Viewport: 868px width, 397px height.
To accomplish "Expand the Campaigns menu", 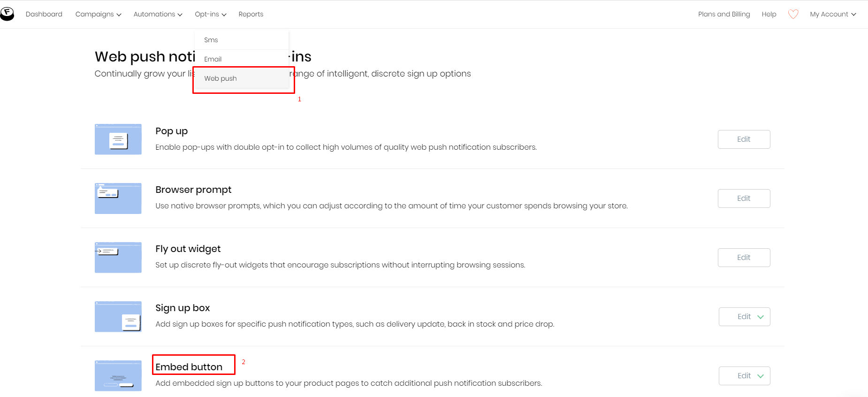I will click(x=98, y=14).
